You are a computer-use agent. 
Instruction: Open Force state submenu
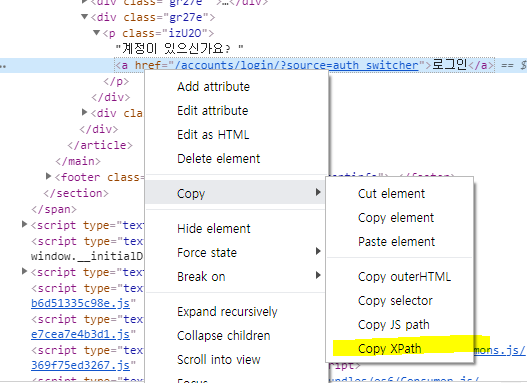pyautogui.click(x=235, y=253)
